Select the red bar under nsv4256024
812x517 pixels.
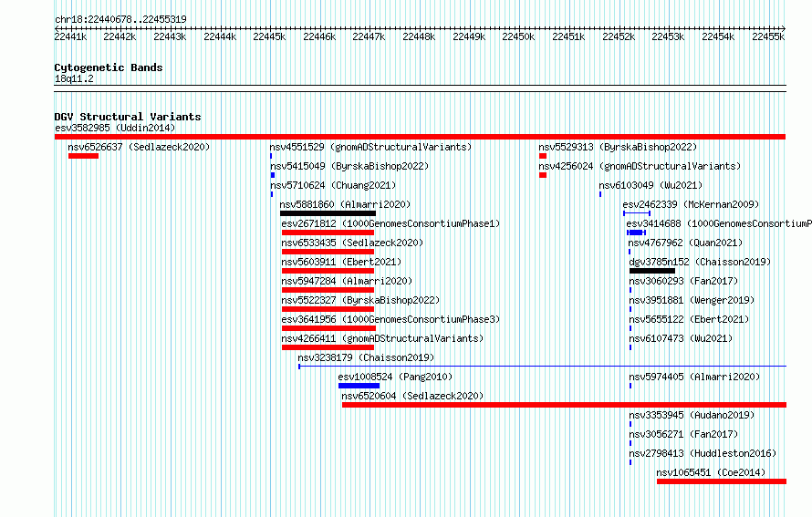(543, 175)
